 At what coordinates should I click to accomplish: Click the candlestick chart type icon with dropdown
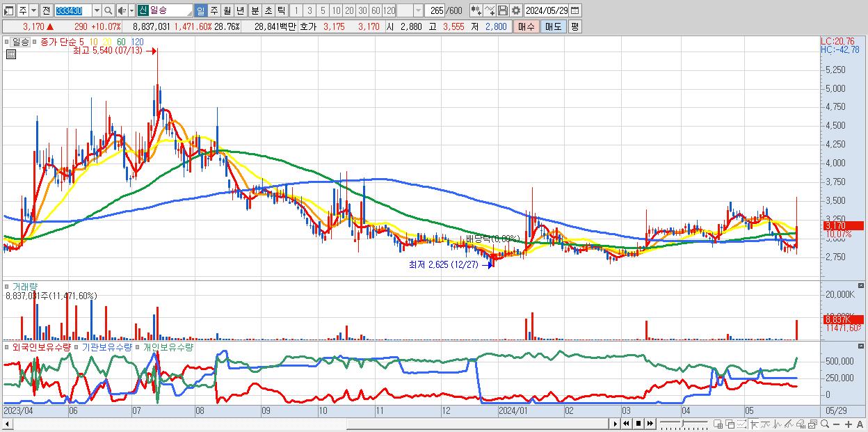(x=476, y=10)
